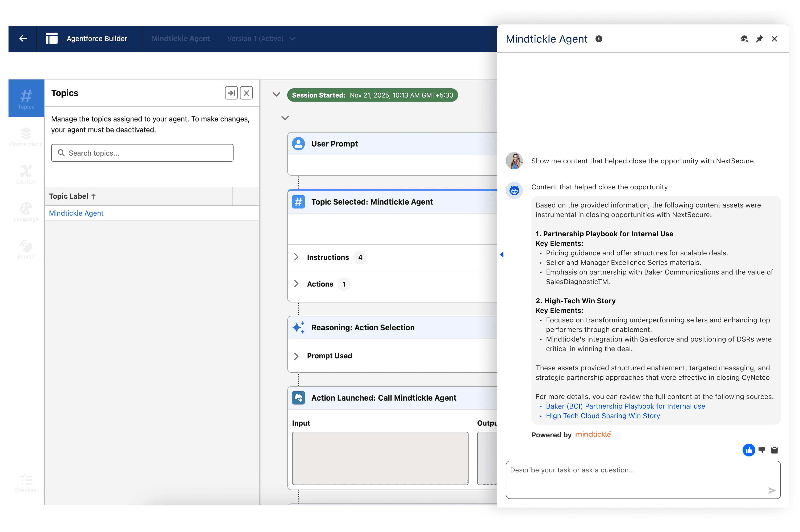Click inside the Input text area
Viewport: 800px width, 532px height.
point(380,458)
